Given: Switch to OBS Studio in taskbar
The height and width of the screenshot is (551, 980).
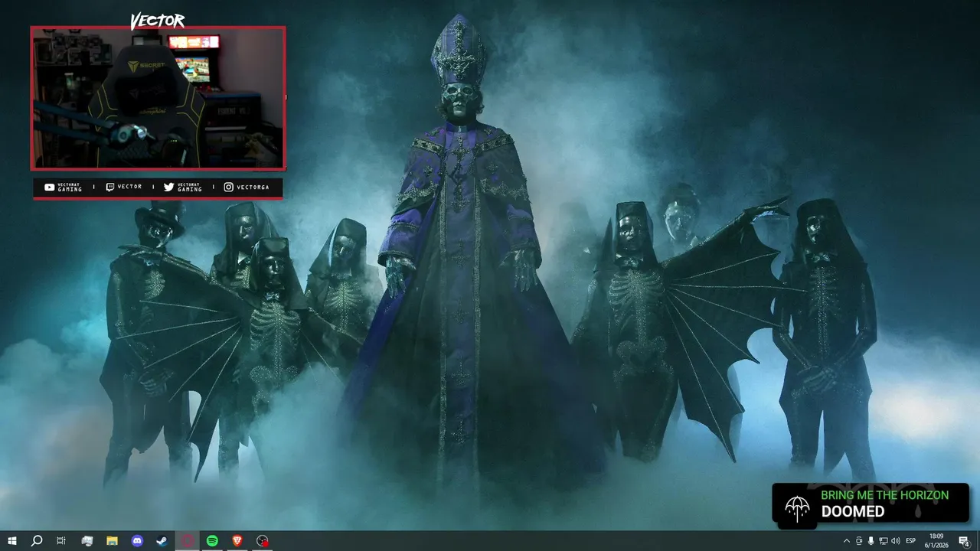Looking at the screenshot, I should click(x=263, y=541).
